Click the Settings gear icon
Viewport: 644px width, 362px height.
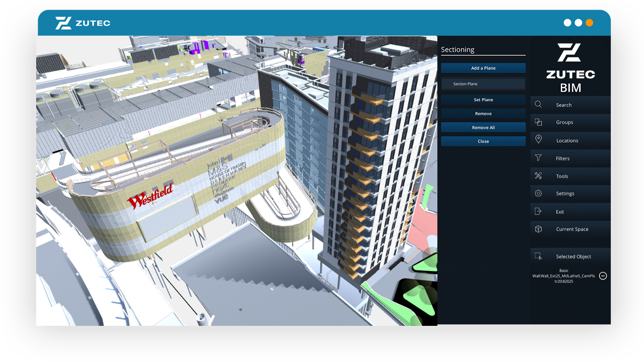pos(539,193)
